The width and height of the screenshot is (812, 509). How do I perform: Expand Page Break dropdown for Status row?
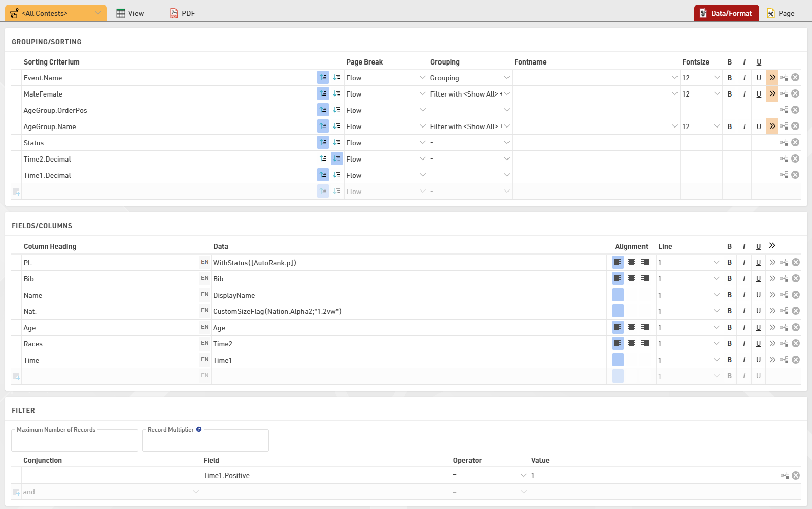click(x=422, y=143)
